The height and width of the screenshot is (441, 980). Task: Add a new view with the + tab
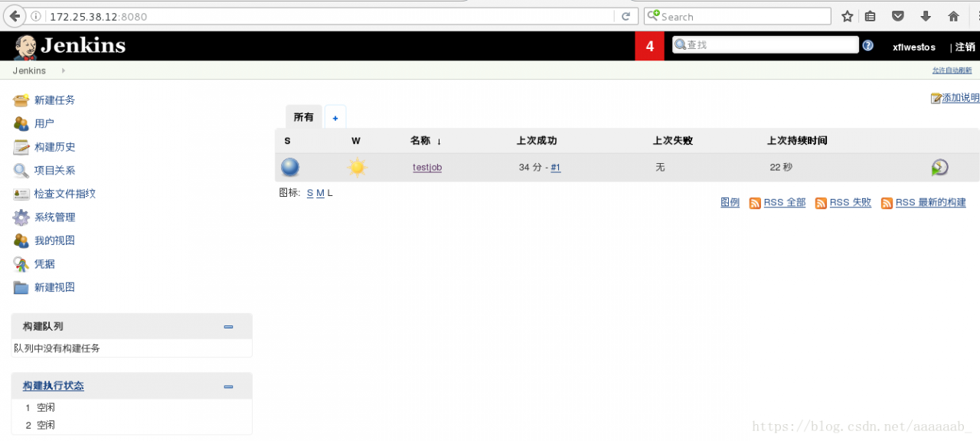(x=335, y=118)
